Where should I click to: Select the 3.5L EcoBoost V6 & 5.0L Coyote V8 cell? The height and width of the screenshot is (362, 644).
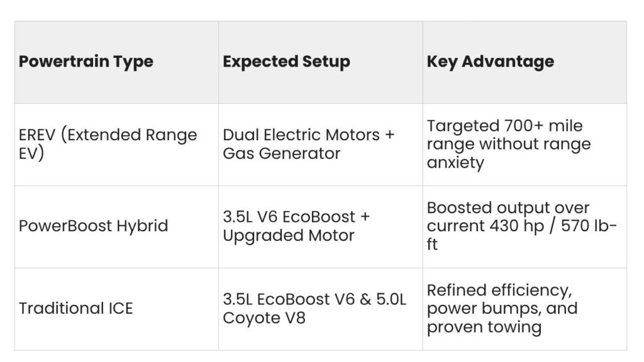tap(321, 309)
